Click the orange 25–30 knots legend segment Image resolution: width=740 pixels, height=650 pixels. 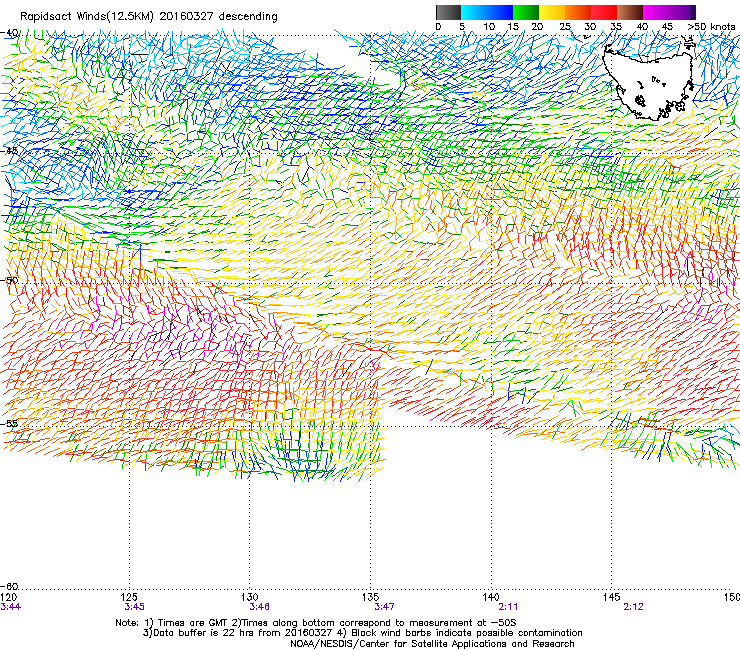click(578, 12)
